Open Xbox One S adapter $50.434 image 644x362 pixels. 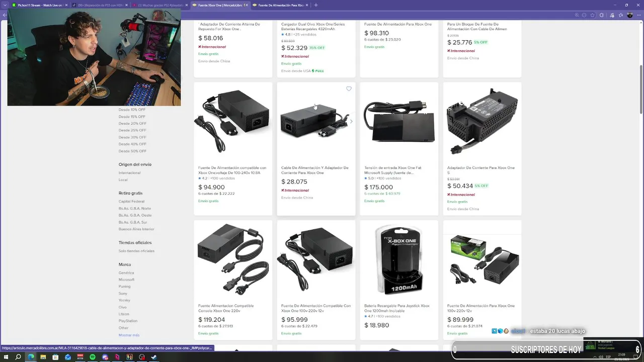pos(482,122)
